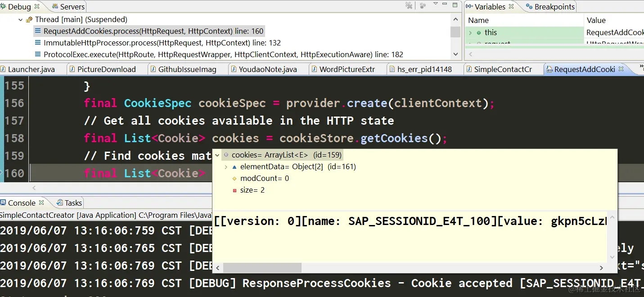Click the editor horizontal scroll left arrow

coord(35,188)
